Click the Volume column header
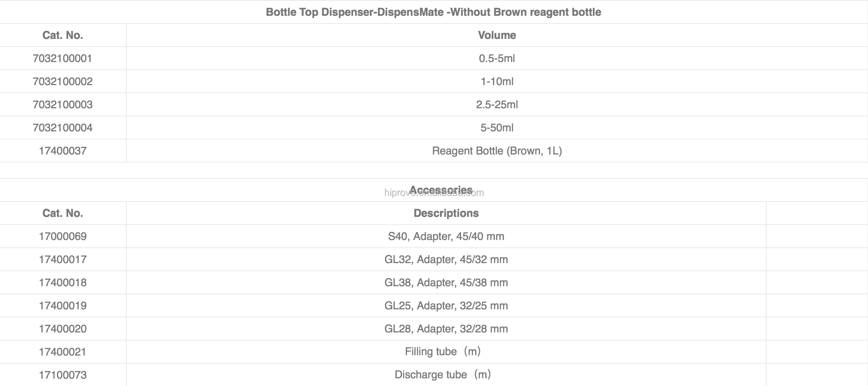Viewport: 868px width, 386px height. pyautogui.click(x=496, y=35)
